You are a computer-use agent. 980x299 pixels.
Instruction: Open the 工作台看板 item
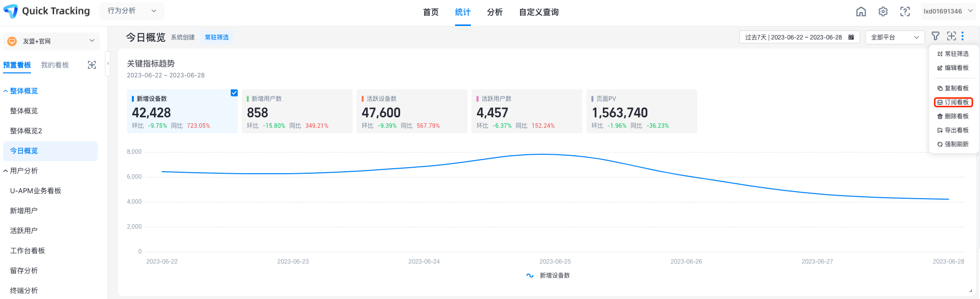[27, 251]
